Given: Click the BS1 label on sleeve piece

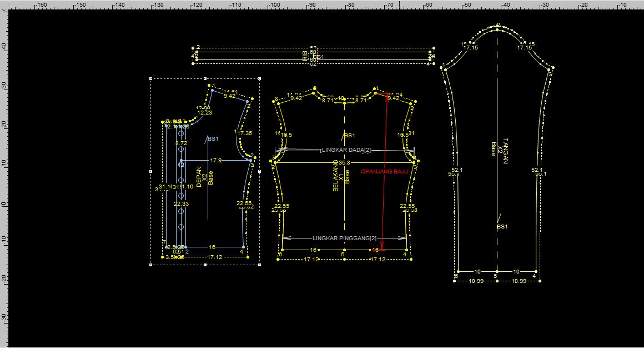Looking at the screenshot, I should tap(502, 227).
